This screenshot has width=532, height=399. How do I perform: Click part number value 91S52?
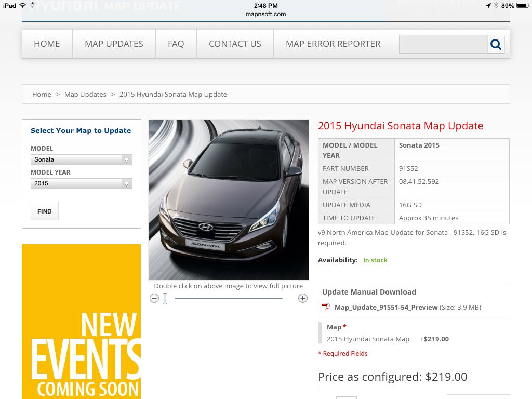[408, 169]
